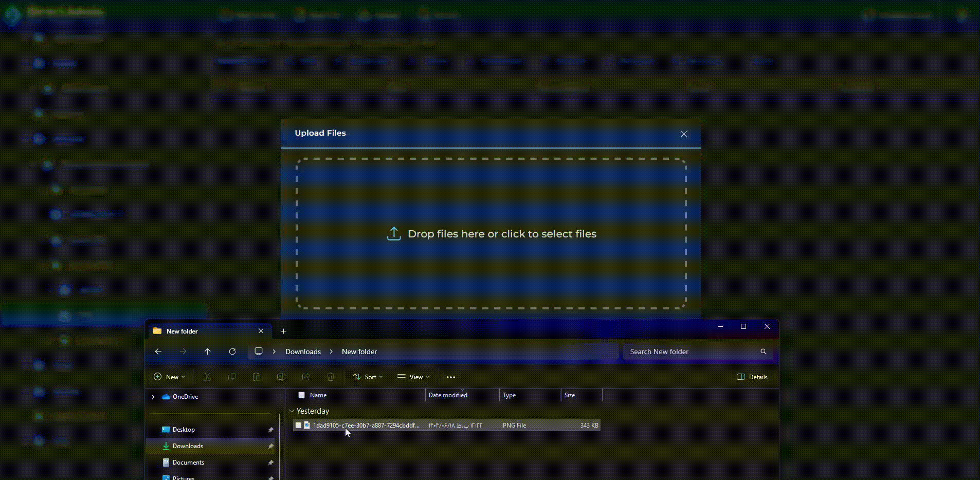
Task: Click the Paste icon
Action: [x=257, y=377]
